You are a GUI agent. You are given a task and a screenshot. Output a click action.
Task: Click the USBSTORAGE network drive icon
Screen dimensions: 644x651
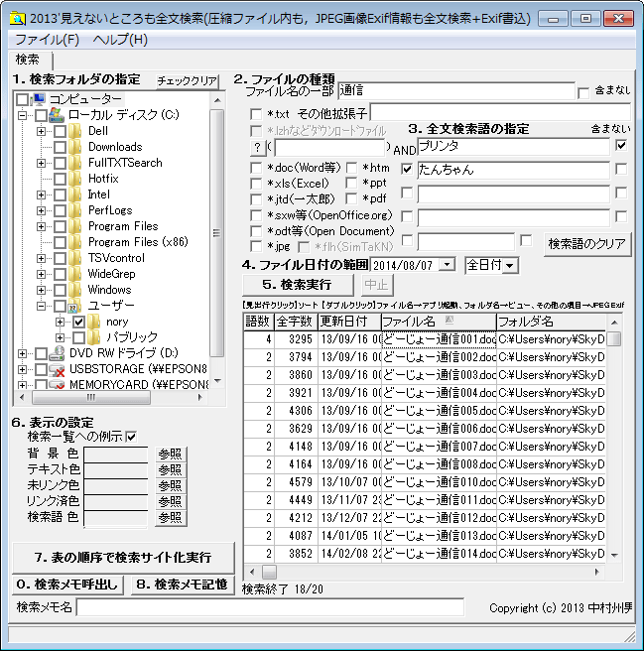(x=58, y=369)
